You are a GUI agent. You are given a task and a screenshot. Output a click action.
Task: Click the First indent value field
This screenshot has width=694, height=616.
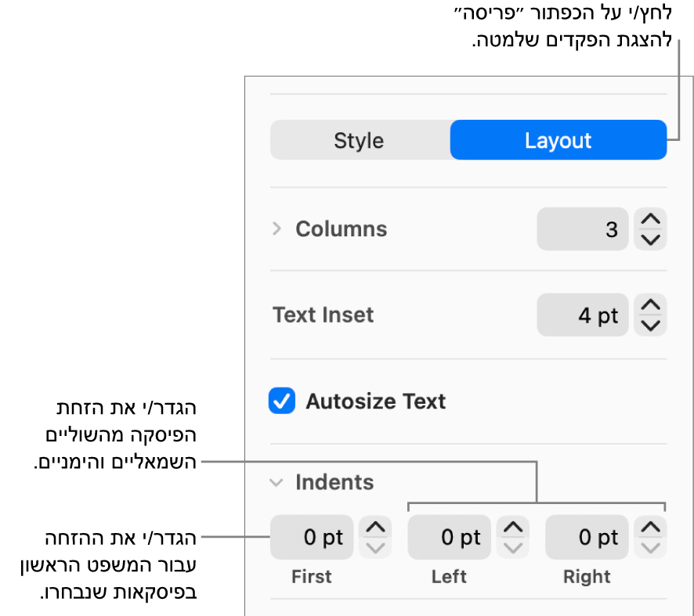tap(312, 537)
